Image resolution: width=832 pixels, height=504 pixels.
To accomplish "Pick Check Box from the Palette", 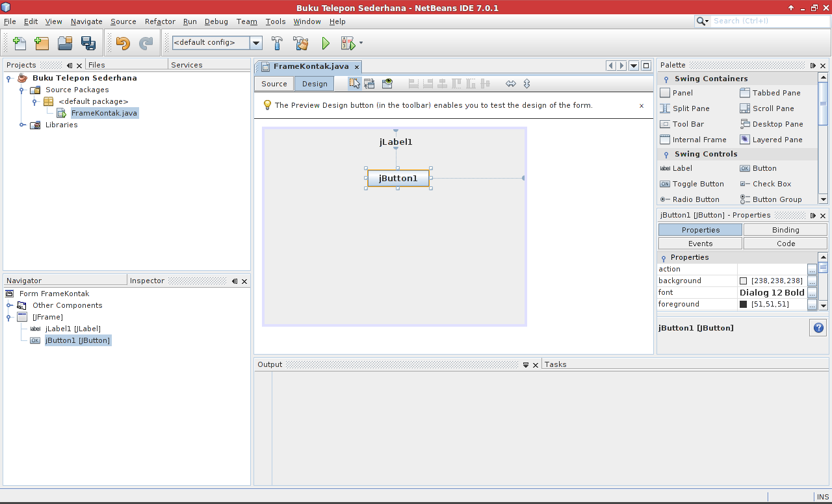I will point(766,184).
